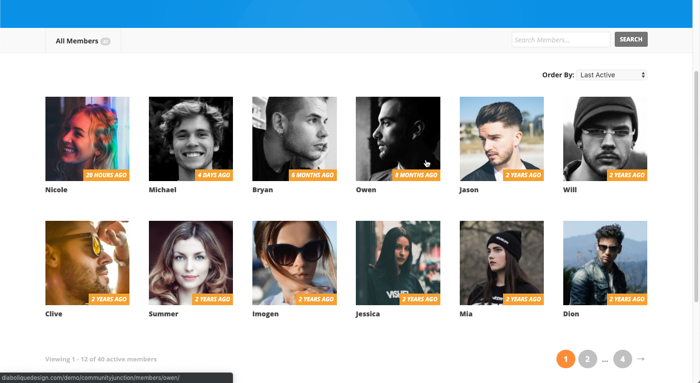View Mia's beanie avatar
Screen dimensions: 700x383
502,263
